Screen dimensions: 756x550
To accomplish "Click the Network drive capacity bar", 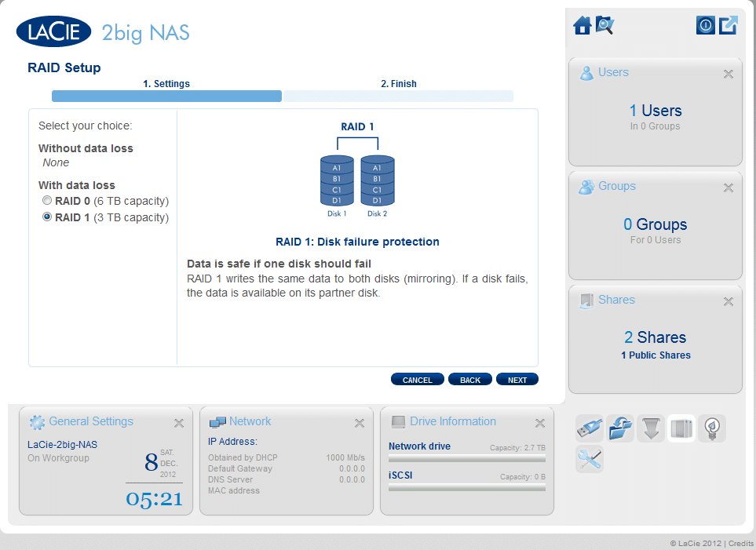I will 467,458.
